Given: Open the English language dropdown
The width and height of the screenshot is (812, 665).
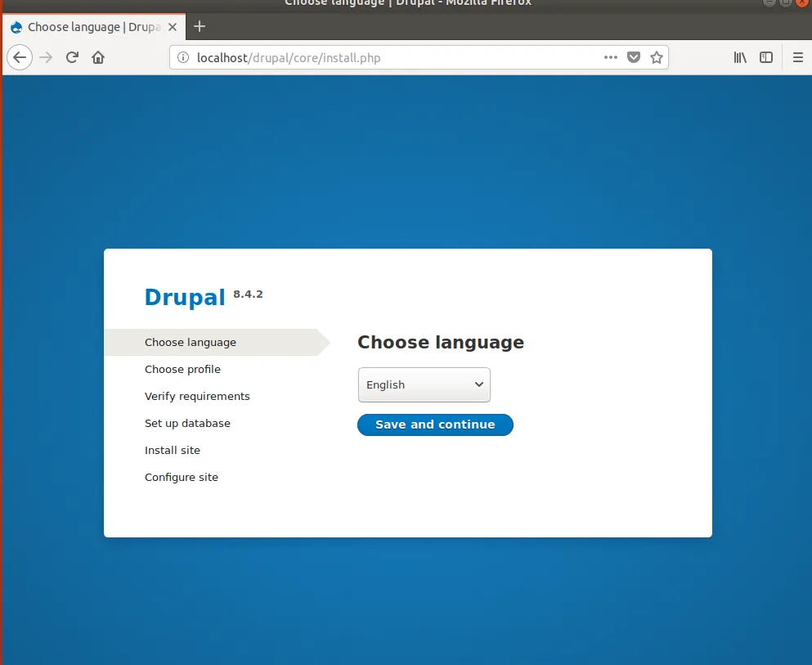Looking at the screenshot, I should pyautogui.click(x=424, y=384).
